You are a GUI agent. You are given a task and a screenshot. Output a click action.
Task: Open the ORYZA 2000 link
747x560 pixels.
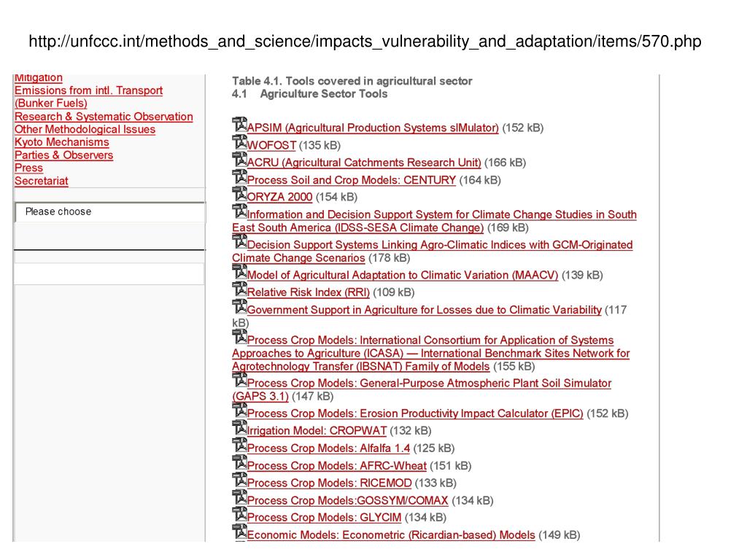tap(279, 197)
